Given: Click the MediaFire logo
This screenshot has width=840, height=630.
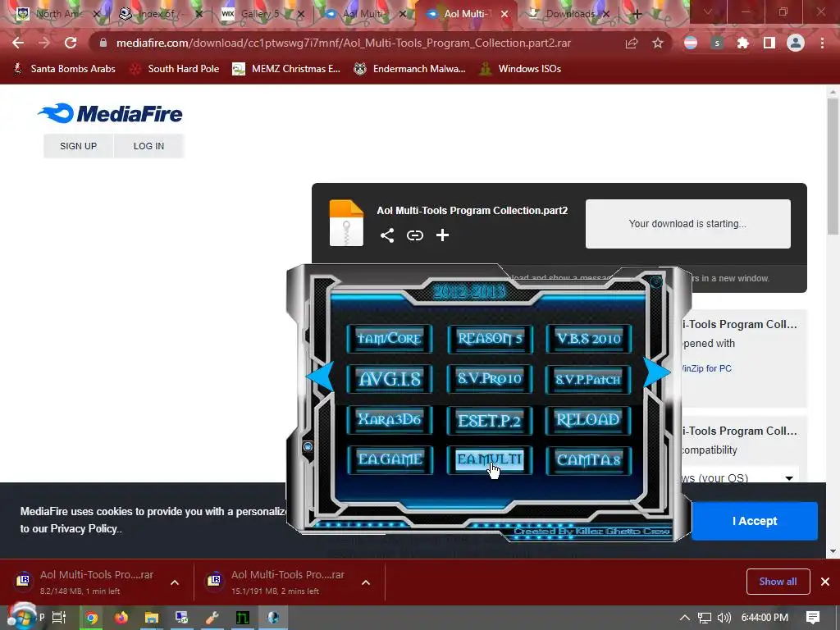Looking at the screenshot, I should tap(111, 113).
